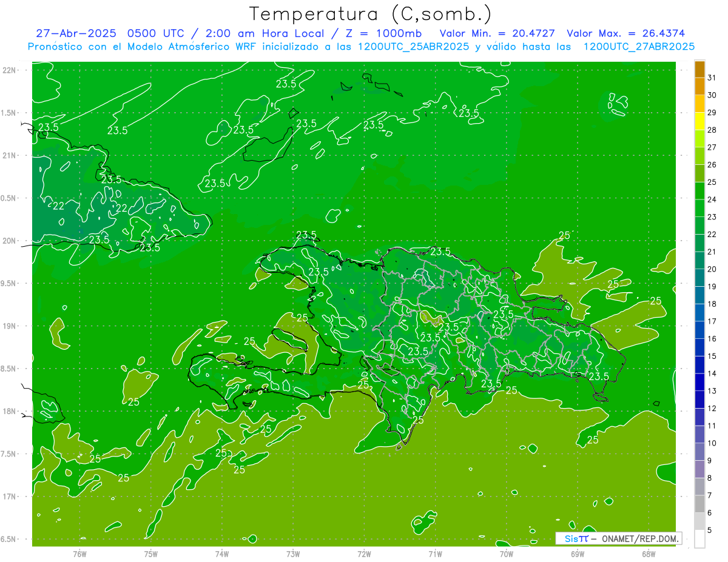Pick the purple color bar segment between 9 and 10
Viewport: 728px width, 562px height.
[699, 452]
